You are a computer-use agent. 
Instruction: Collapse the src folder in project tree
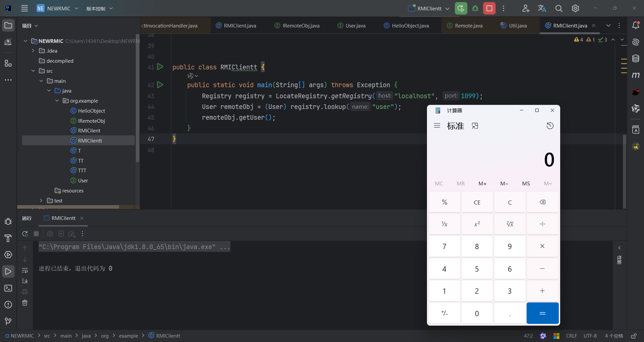[x=33, y=71]
